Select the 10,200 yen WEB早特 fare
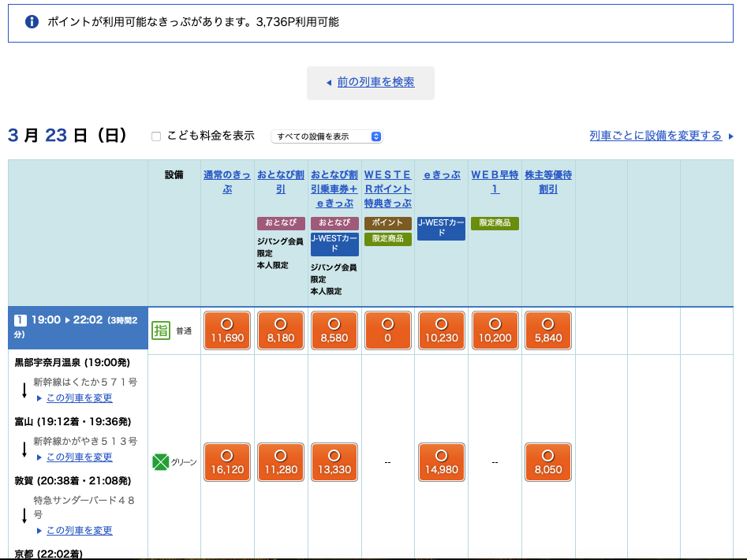Image resolution: width=747 pixels, height=560 pixels. point(495,330)
